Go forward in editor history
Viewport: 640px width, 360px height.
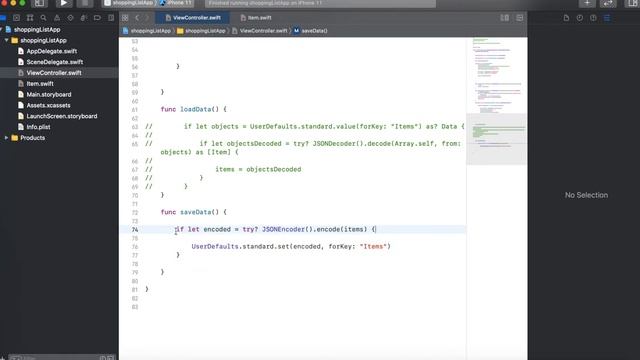click(147, 18)
